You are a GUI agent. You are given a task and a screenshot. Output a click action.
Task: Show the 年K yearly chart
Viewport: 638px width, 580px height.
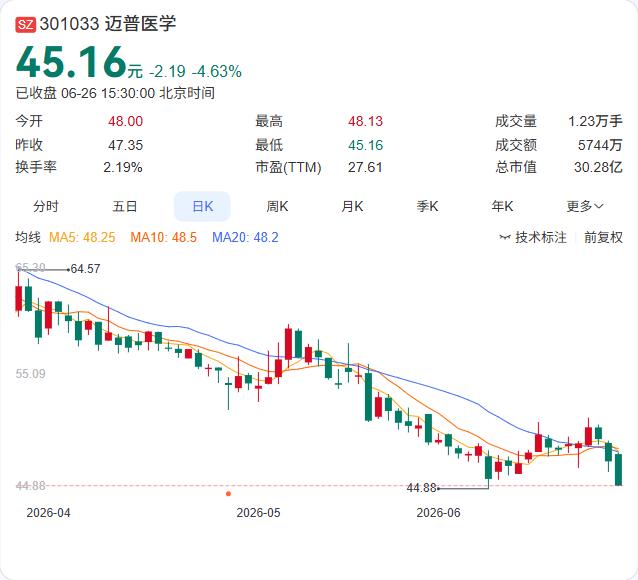pos(502,206)
